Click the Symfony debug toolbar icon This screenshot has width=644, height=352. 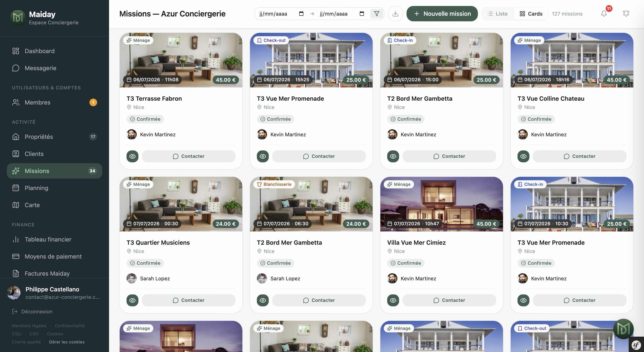[x=637, y=345]
